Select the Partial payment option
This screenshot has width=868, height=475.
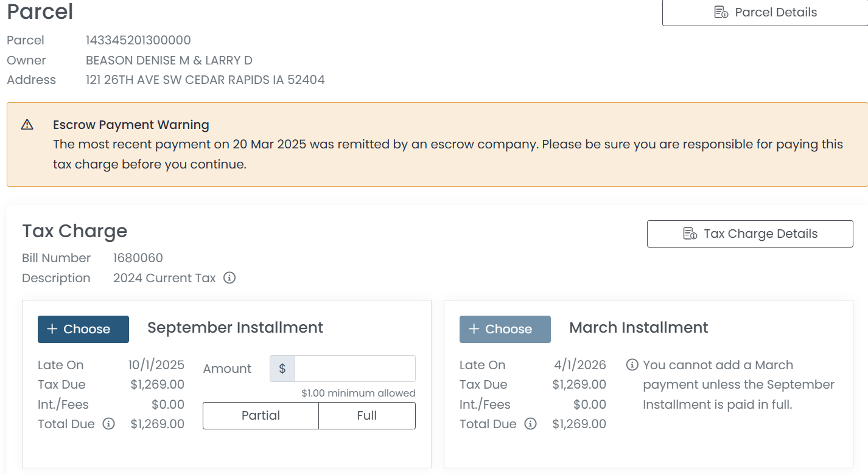tap(261, 416)
